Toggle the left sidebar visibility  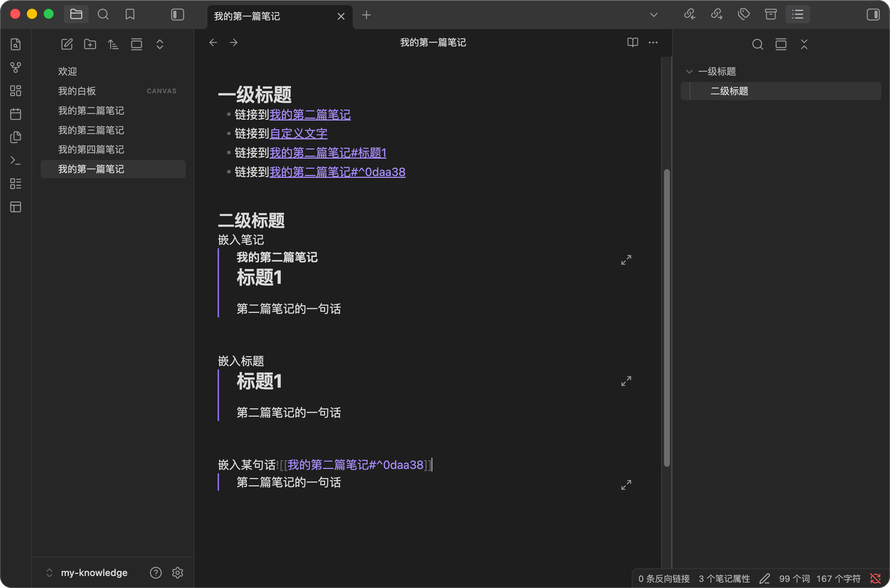click(177, 14)
